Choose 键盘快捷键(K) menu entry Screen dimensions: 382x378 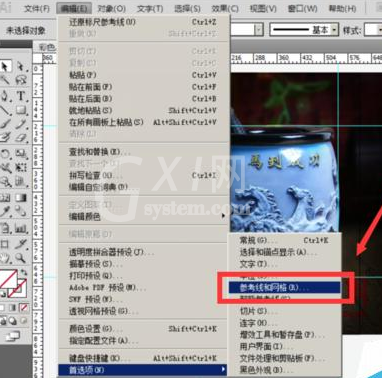pyautogui.click(x=144, y=358)
